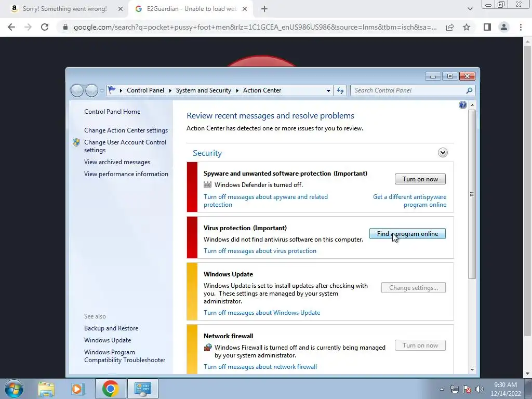This screenshot has height=399, width=532.
Task: Expand arrow after System and Security breadcrumb
Action: point(237,90)
